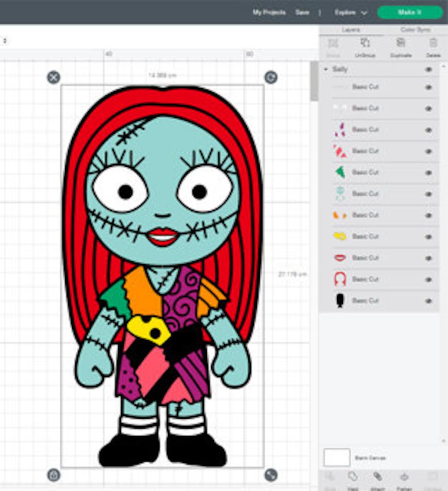Toggle visibility of the lips Basic Cut layer
448x491 pixels.
(x=429, y=258)
